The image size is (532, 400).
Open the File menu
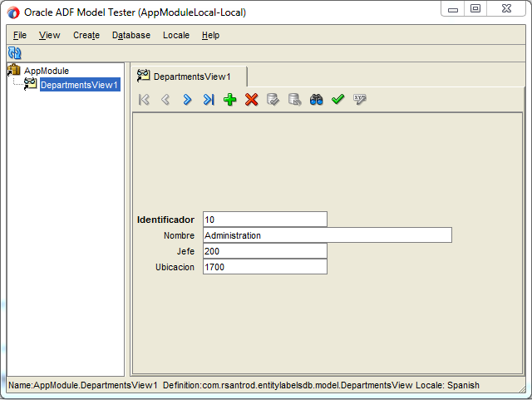20,35
